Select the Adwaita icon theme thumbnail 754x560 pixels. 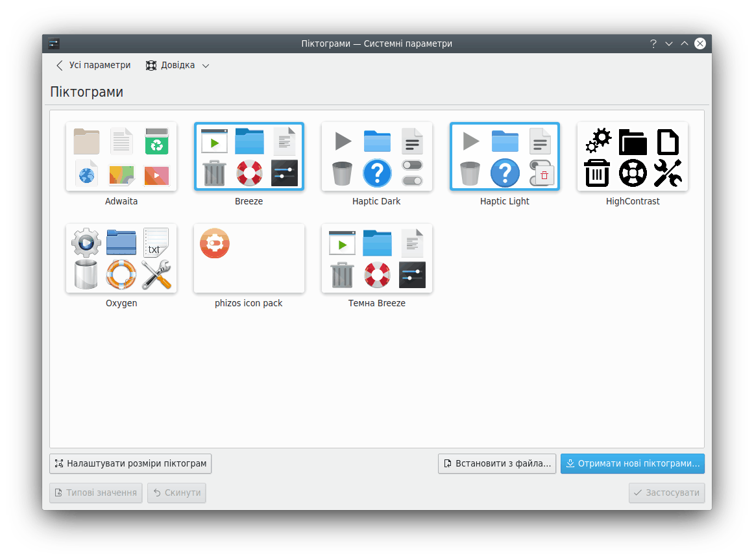(121, 157)
